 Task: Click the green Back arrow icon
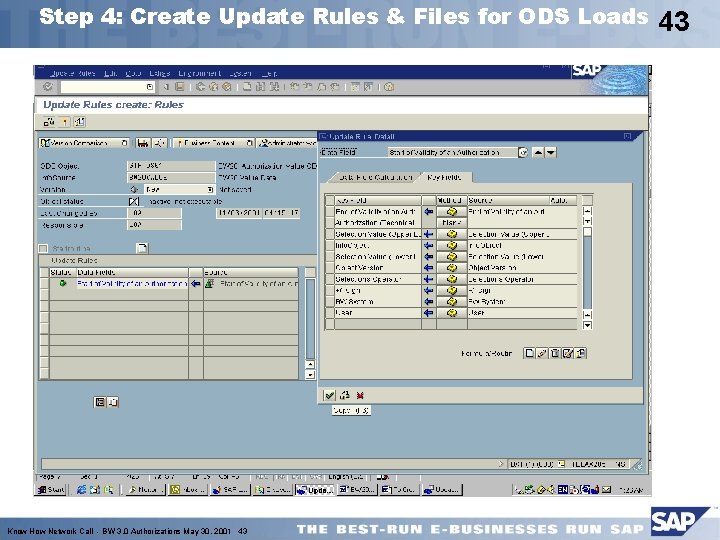[x=200, y=87]
